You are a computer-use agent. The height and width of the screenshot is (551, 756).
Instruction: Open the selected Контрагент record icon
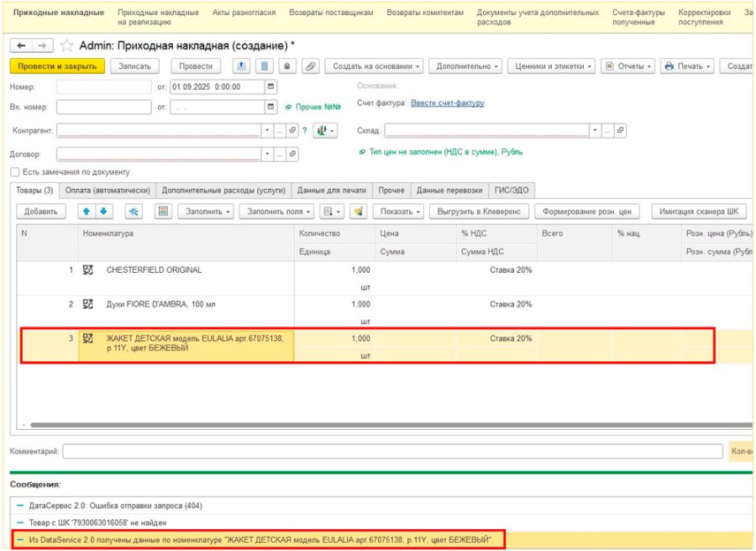click(292, 130)
